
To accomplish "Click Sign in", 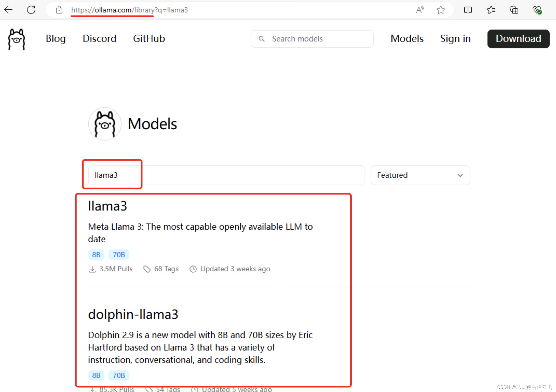I will pyautogui.click(x=455, y=39).
